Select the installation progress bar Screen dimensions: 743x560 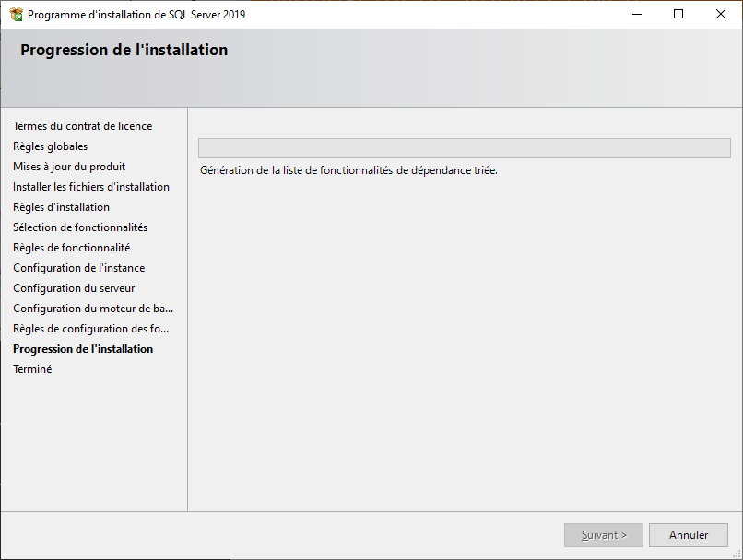point(465,148)
